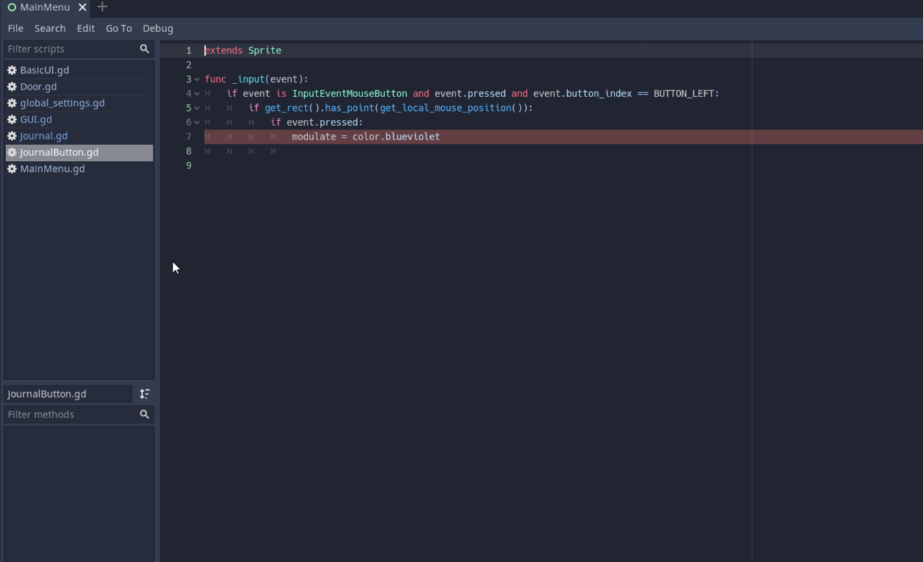Click the search icon in Filter methods
924x562 pixels.
[144, 415]
